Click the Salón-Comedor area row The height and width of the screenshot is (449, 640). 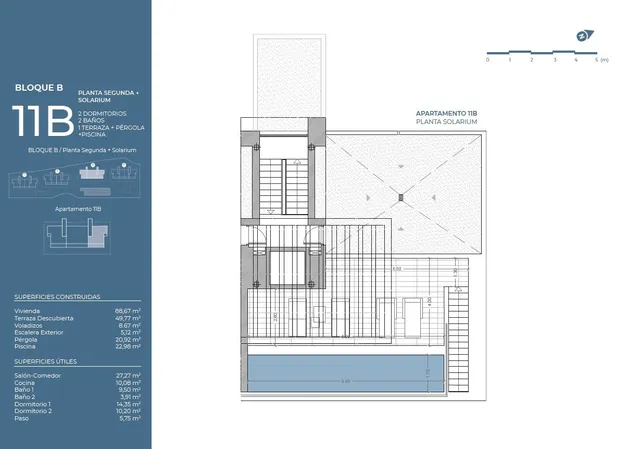[x=77, y=376]
